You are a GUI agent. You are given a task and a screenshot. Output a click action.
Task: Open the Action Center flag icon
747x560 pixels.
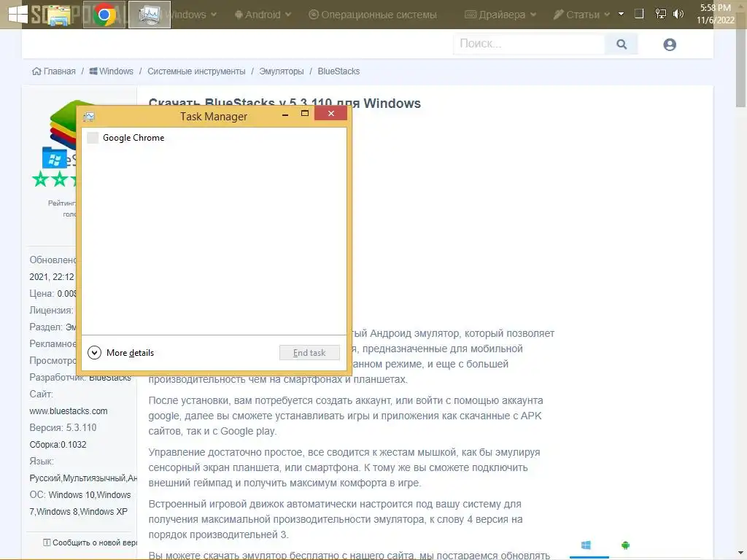click(x=639, y=14)
